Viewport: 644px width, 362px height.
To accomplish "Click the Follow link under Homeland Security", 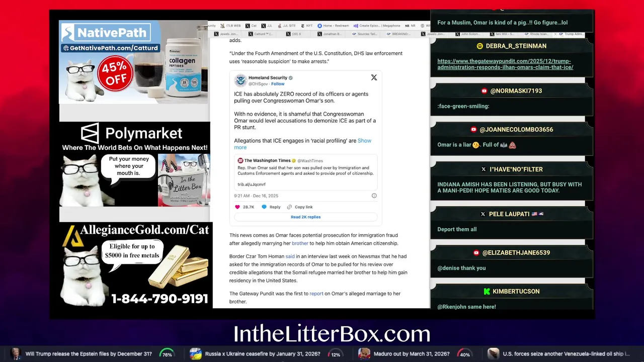I will (278, 84).
